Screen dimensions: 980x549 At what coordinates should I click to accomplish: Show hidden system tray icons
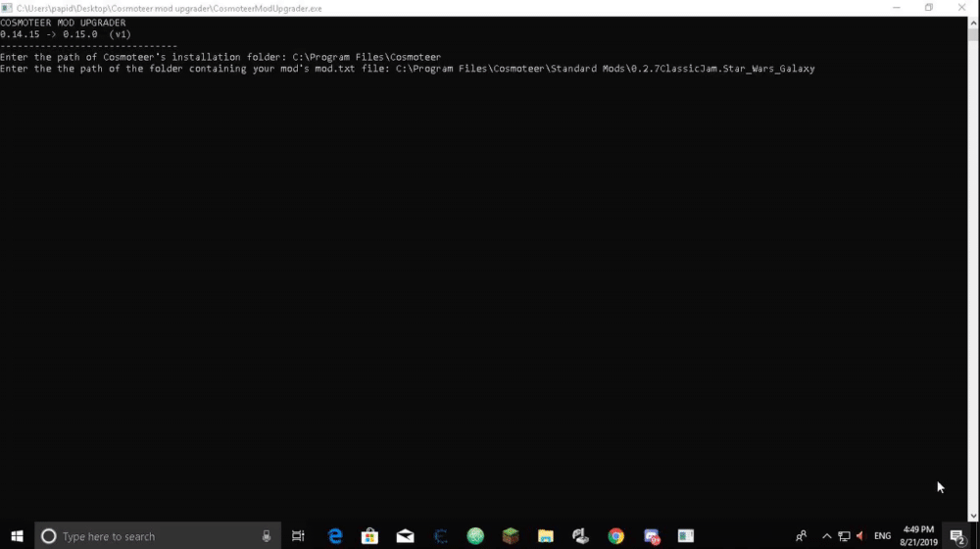pyautogui.click(x=826, y=536)
